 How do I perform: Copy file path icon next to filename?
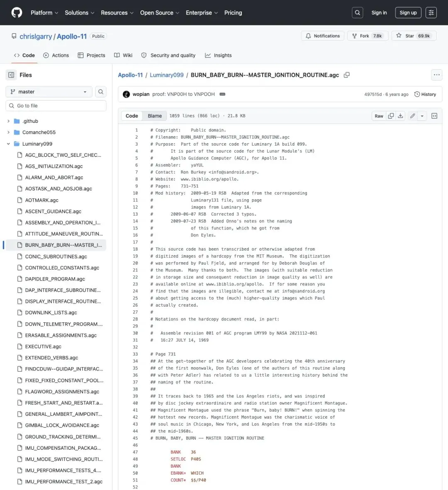coord(346,75)
